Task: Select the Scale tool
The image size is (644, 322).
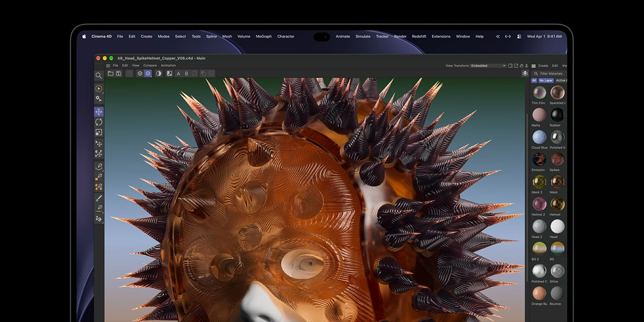Action: [99, 132]
